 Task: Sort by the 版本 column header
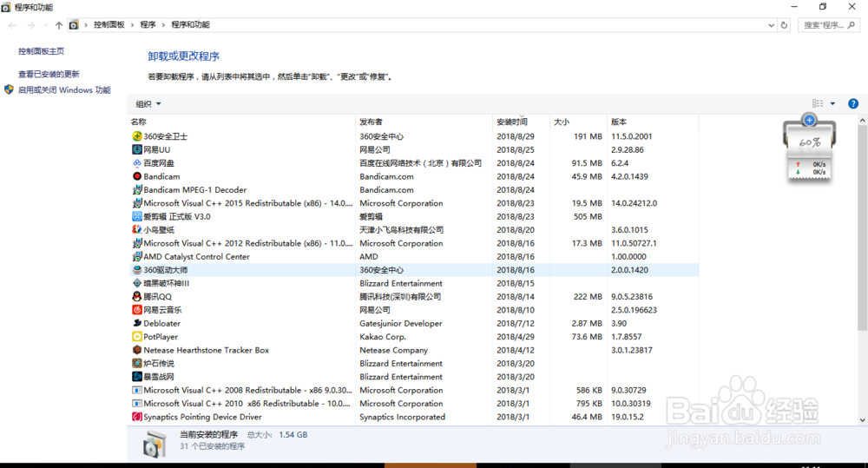pos(619,122)
